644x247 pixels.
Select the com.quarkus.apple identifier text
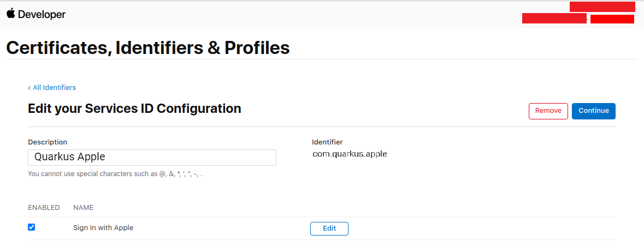click(x=350, y=154)
